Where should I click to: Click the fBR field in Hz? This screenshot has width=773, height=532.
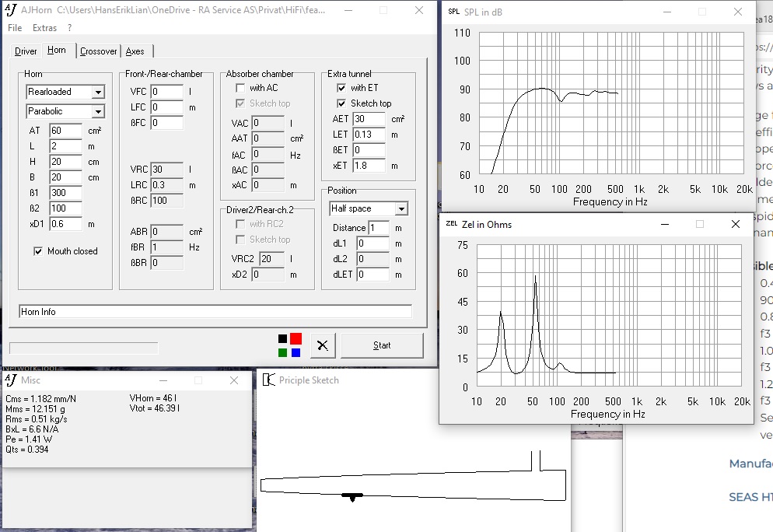(x=166, y=247)
